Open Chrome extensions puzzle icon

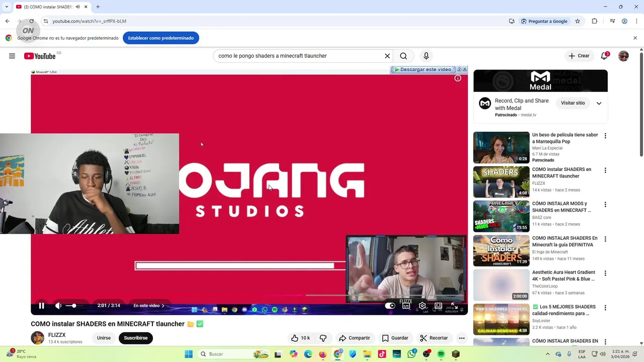(594, 21)
